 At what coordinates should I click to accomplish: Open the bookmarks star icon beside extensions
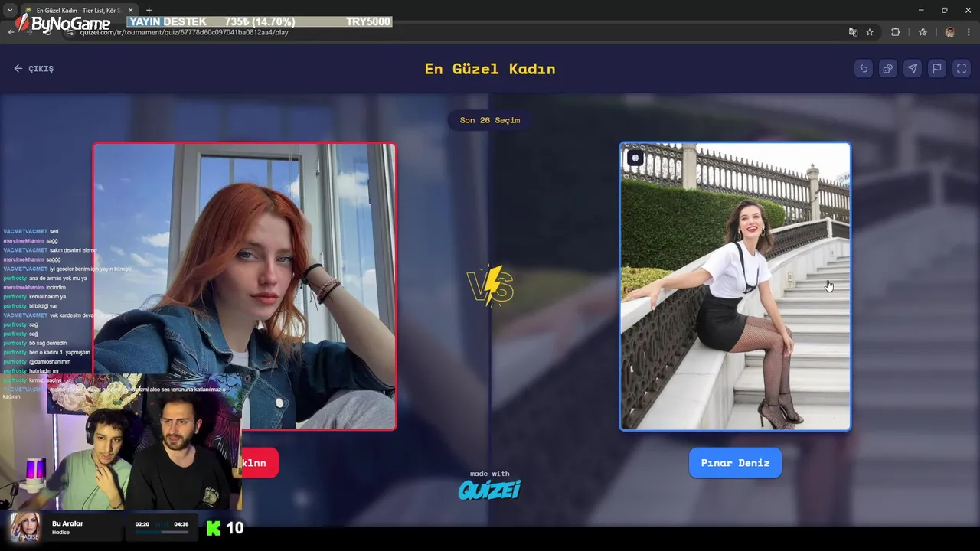[923, 32]
